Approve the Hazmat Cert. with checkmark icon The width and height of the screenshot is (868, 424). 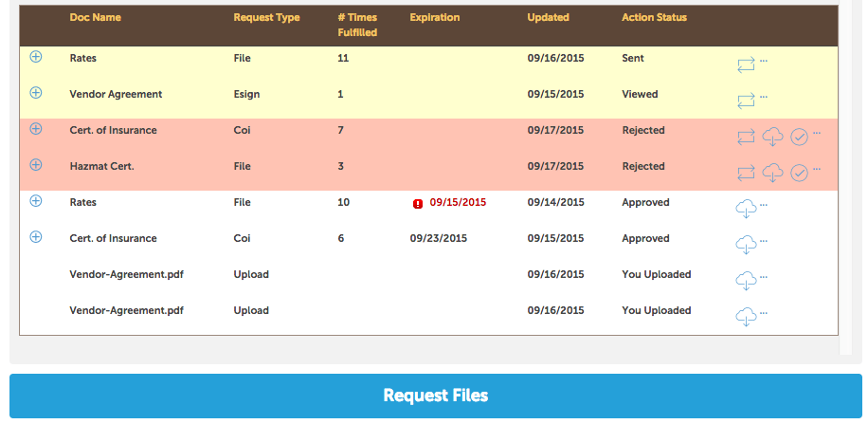(x=800, y=173)
